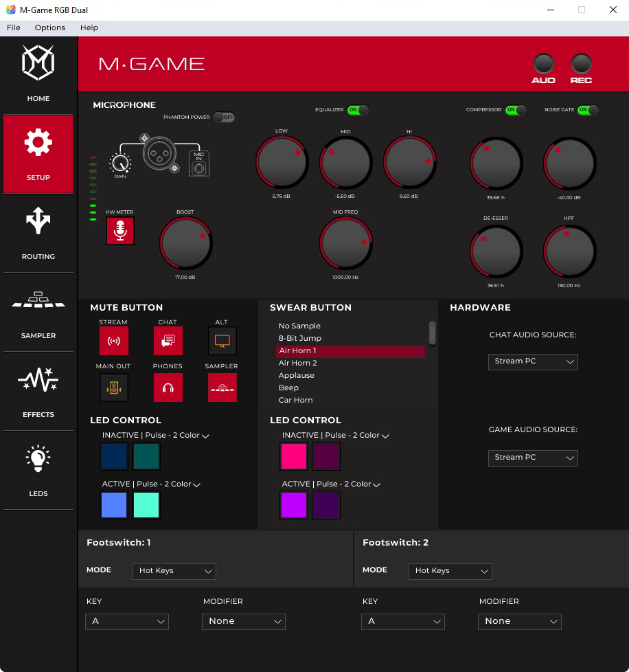
Task: Select Air Horn 2 sample
Action: coord(350,363)
